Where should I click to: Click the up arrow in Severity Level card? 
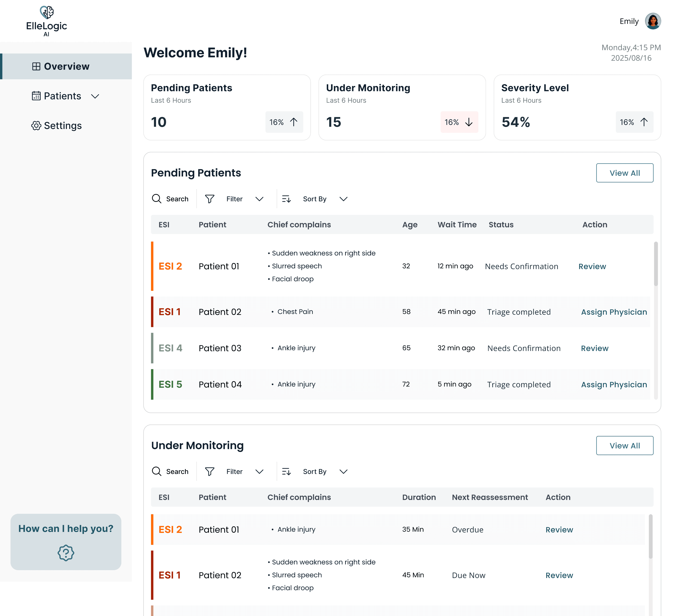pos(644,122)
